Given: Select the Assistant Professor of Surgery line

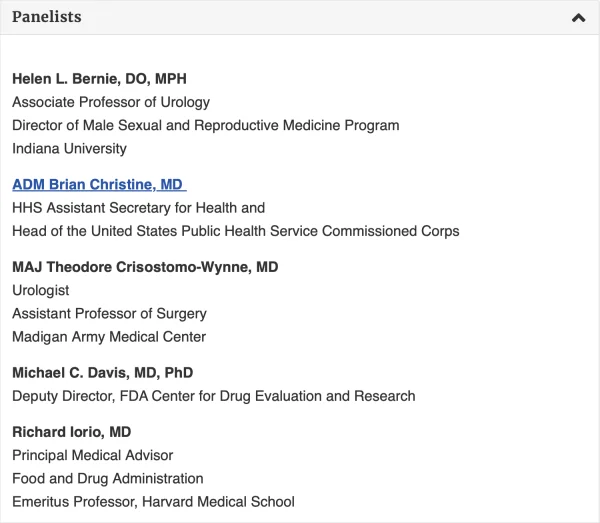Looking at the screenshot, I should pyautogui.click(x=109, y=313).
